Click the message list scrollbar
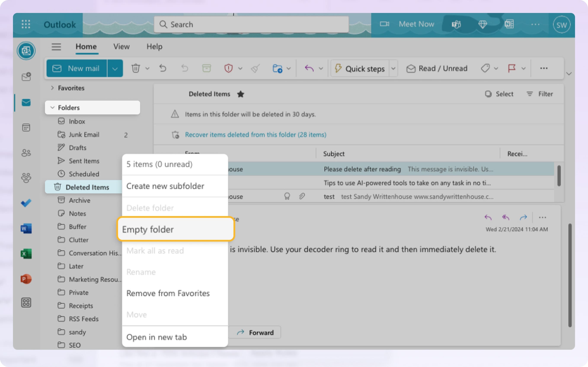The height and width of the screenshot is (367, 588). (559, 176)
